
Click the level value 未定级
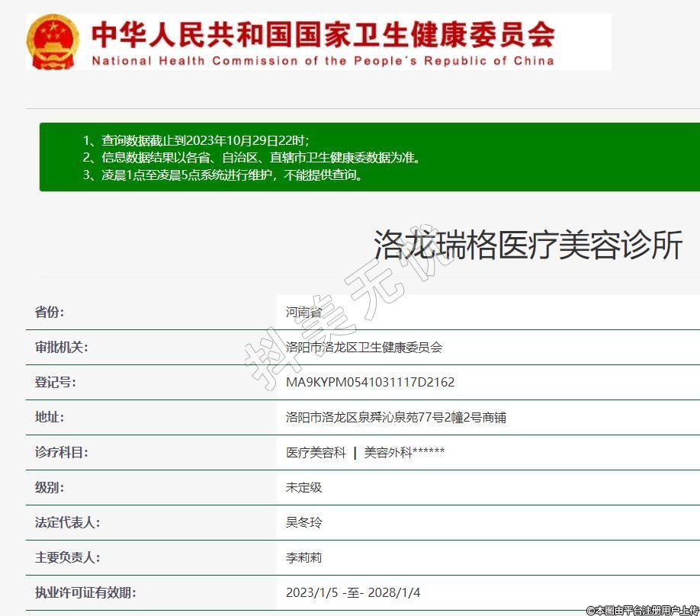point(303,487)
